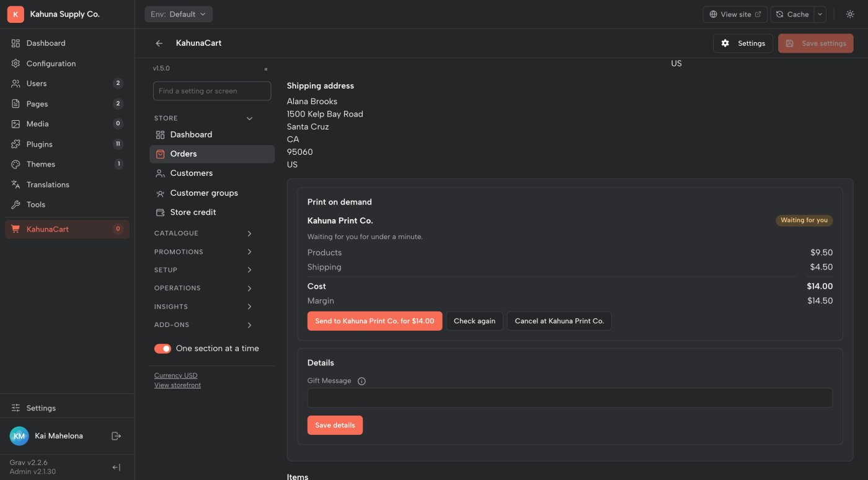Select Store credit in the store menu
Viewport: 868px width, 480px height.
(x=212, y=212)
